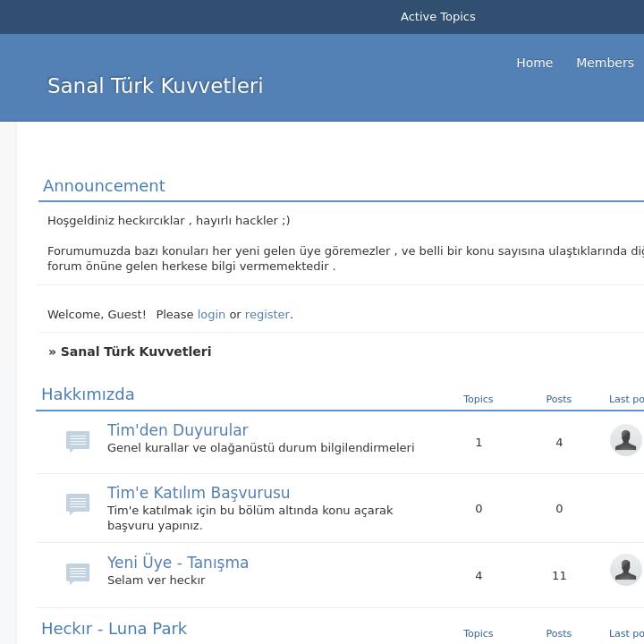The width and height of the screenshot is (644, 644).
Task: Select the Hakkımızda category heading
Action: tap(88, 394)
